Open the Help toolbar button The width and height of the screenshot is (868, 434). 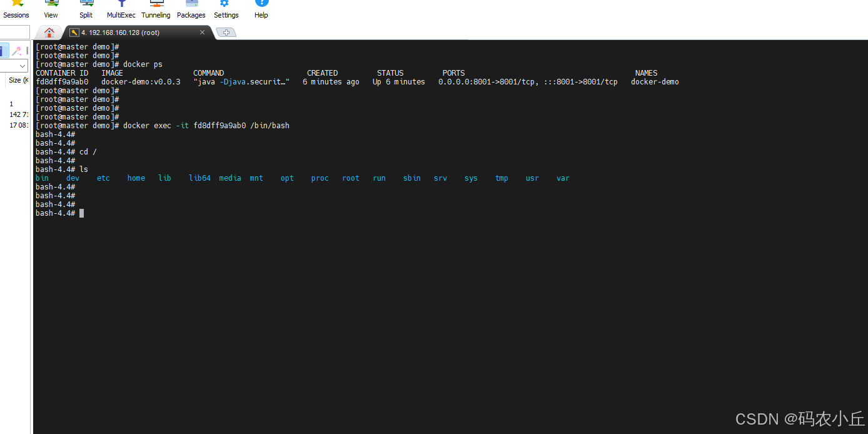point(261,9)
